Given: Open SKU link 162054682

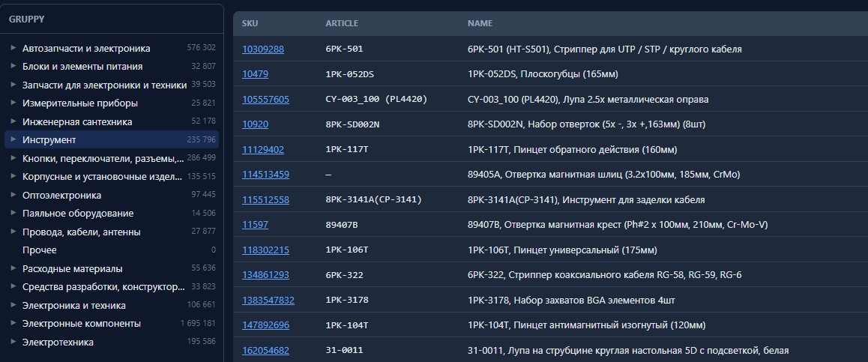Looking at the screenshot, I should [x=265, y=350].
